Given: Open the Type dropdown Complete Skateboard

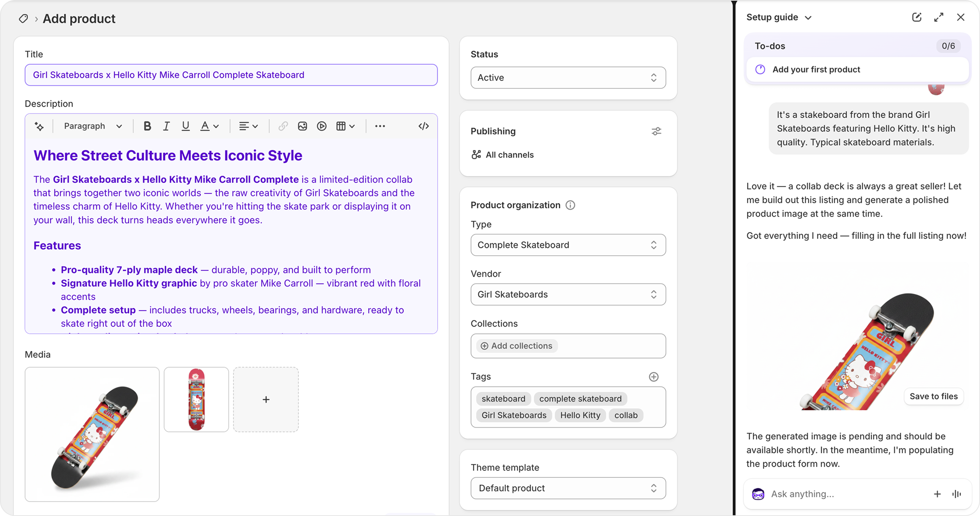Looking at the screenshot, I should (568, 245).
